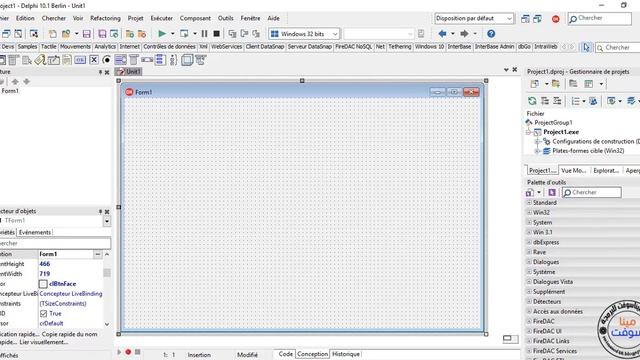Click the Refresh icon in Project Manager
The width and height of the screenshot is (640, 360).
point(532,101)
